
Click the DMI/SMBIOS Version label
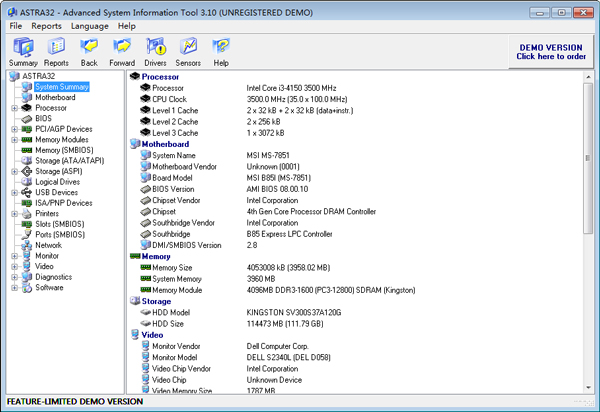pyautogui.click(x=187, y=245)
